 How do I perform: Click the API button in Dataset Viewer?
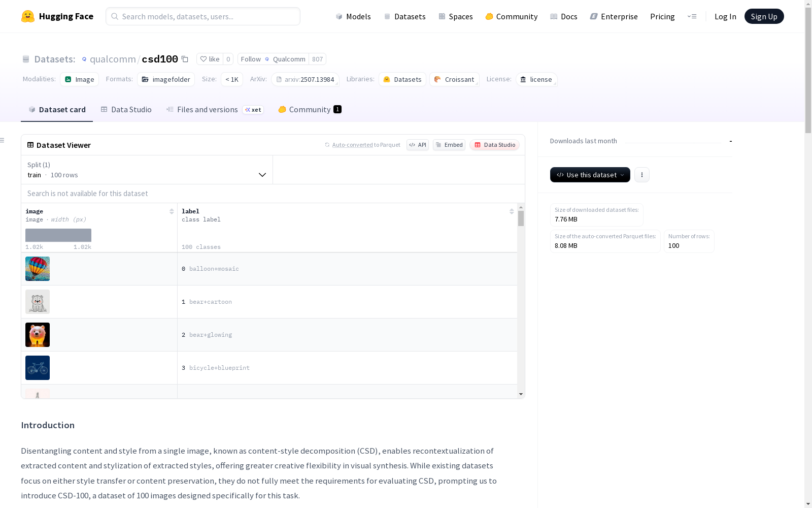[x=418, y=145]
